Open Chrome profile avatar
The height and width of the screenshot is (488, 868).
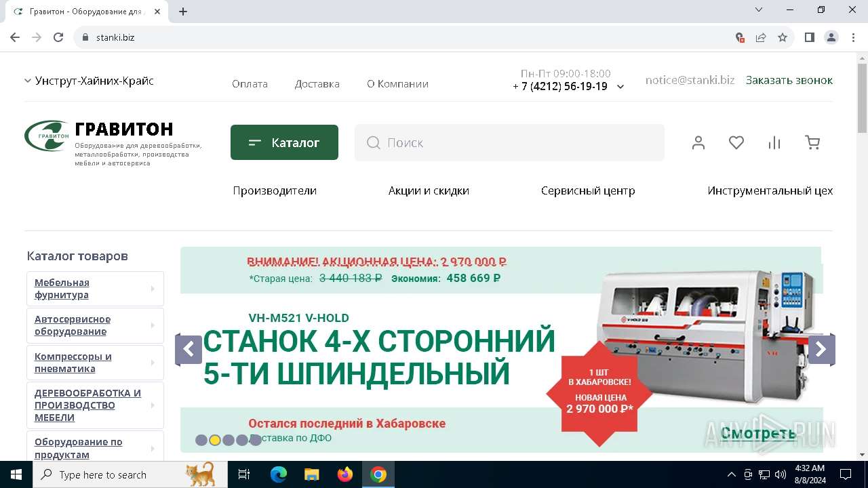[x=831, y=37]
